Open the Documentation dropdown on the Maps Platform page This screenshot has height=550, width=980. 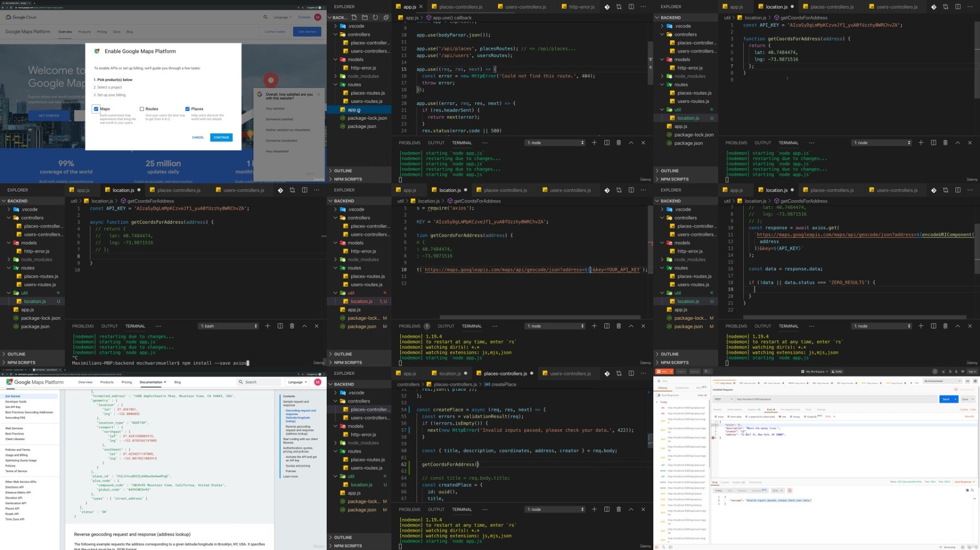(x=153, y=382)
